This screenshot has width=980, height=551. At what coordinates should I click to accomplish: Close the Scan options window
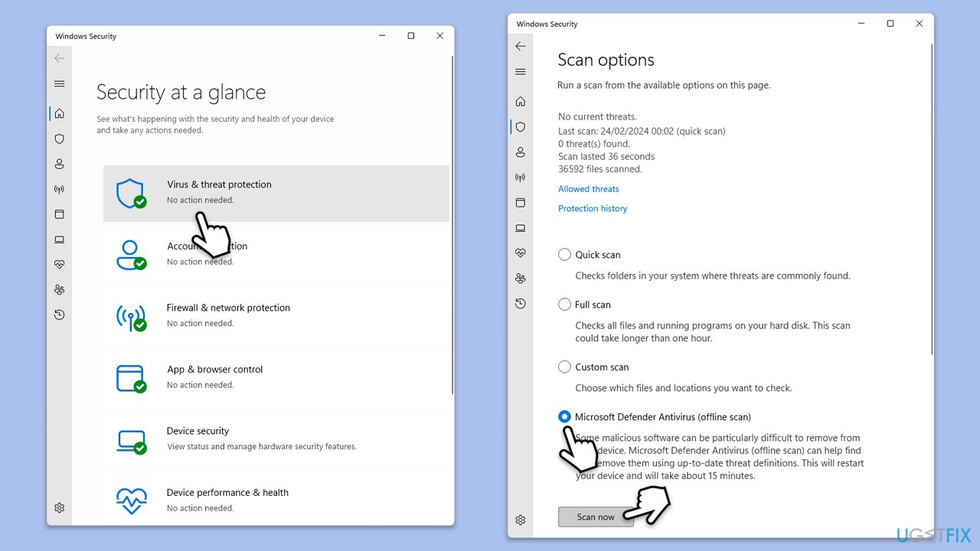[920, 24]
